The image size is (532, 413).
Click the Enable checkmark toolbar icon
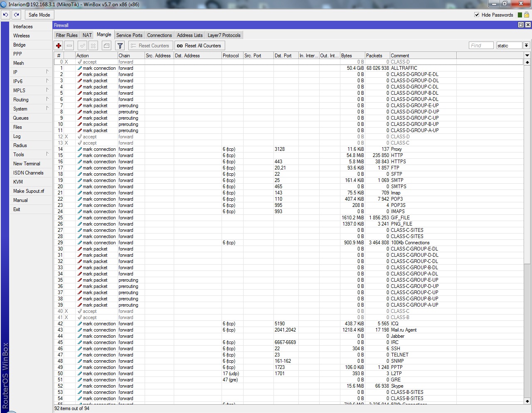[83, 46]
